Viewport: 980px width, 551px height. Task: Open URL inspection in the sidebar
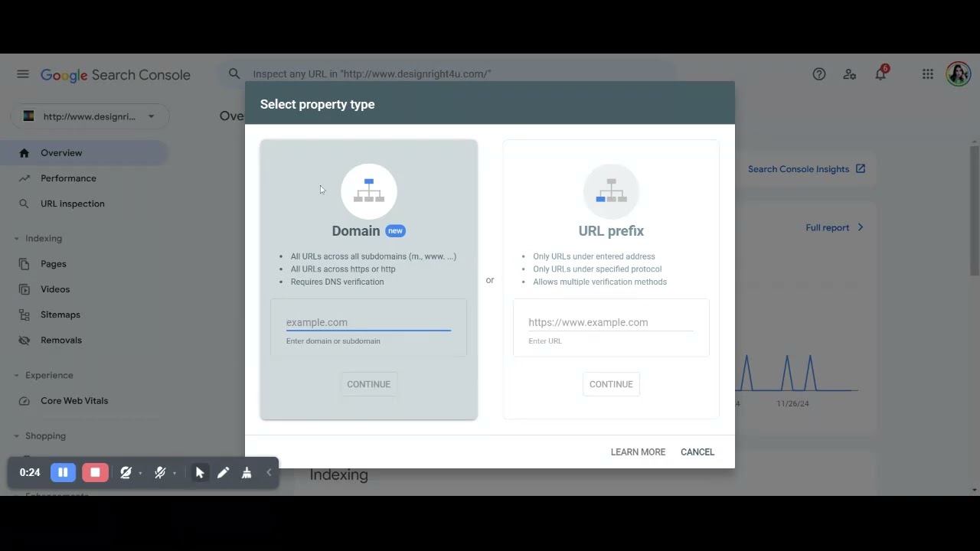pyautogui.click(x=84, y=204)
